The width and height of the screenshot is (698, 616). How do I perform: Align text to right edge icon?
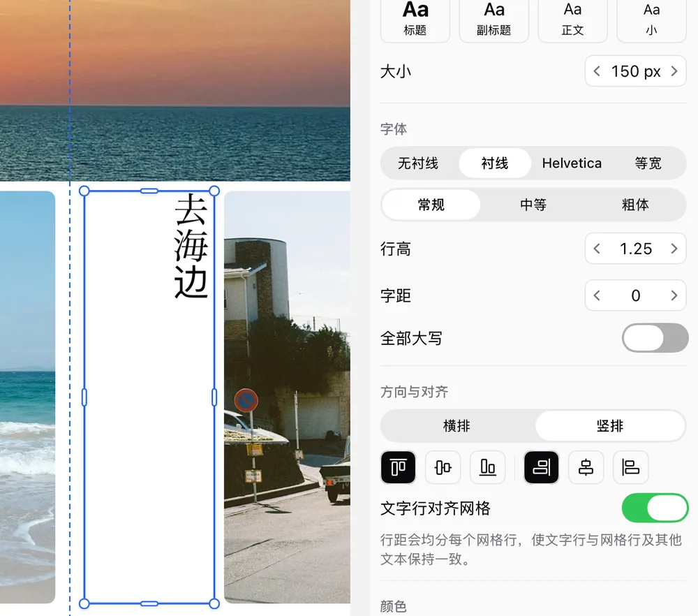tap(542, 467)
